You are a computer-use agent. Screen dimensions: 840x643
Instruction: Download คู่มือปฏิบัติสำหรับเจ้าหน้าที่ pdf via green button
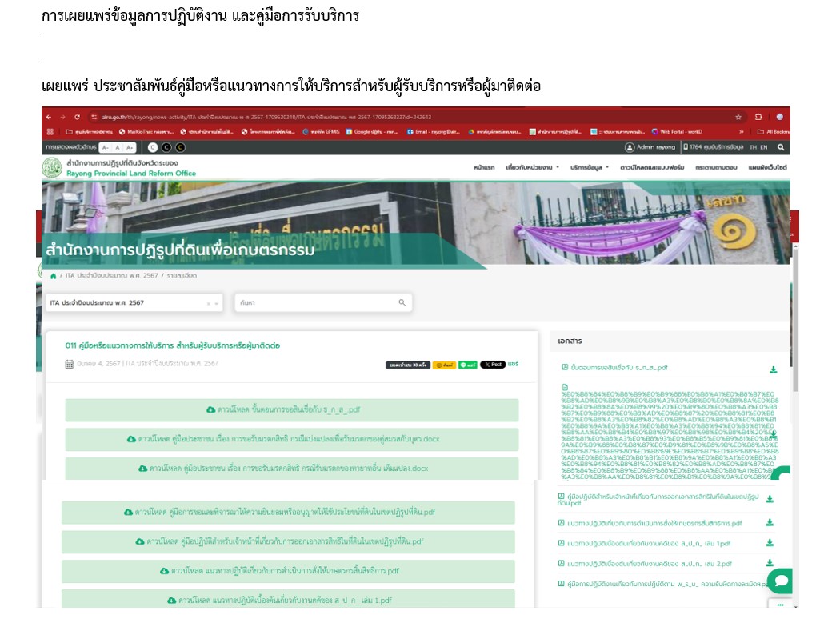[x=288, y=541]
